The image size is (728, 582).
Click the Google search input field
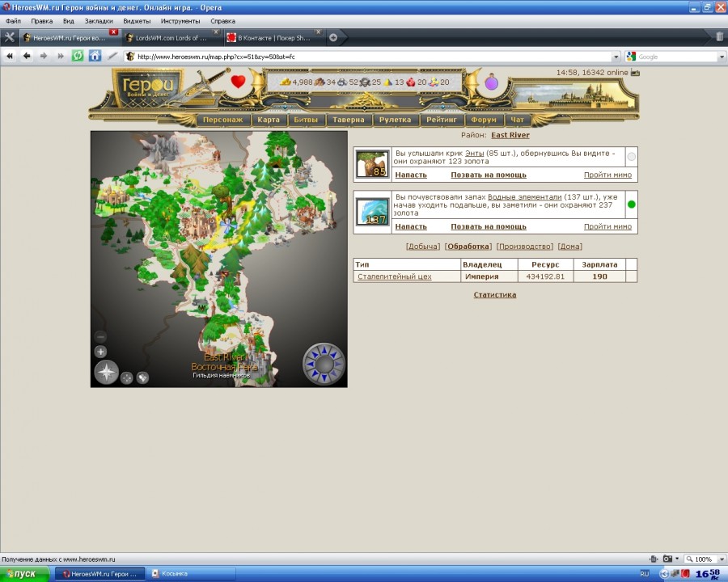tap(677, 57)
